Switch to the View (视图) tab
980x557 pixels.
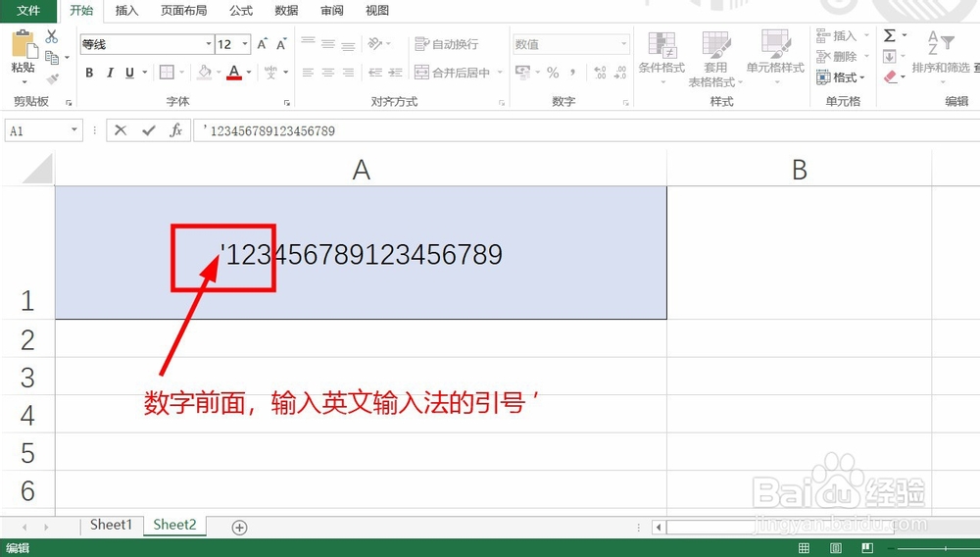click(x=377, y=11)
